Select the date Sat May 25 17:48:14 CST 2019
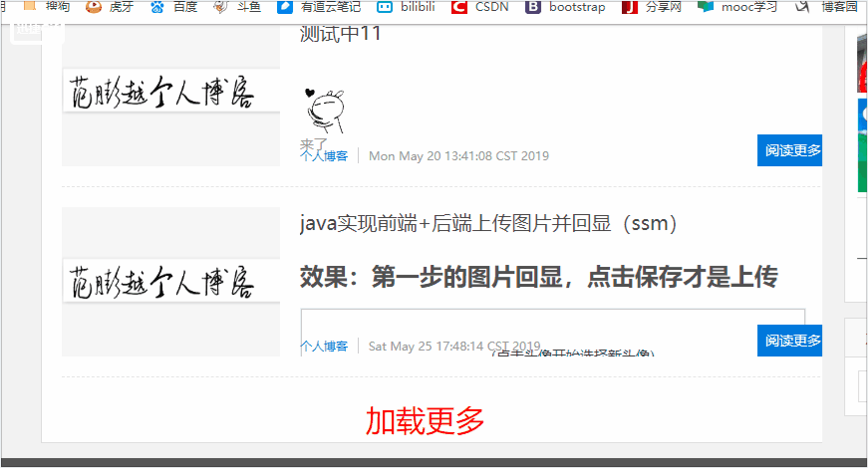 [454, 347]
